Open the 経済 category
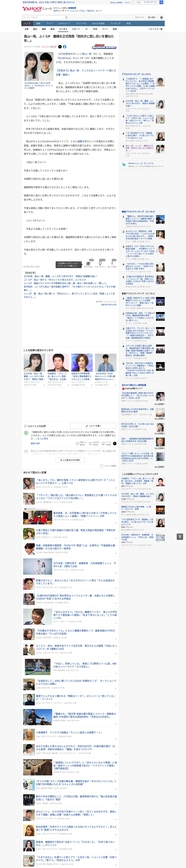Image resolution: width=186 pixels, height=868 pixels. click(52, 29)
